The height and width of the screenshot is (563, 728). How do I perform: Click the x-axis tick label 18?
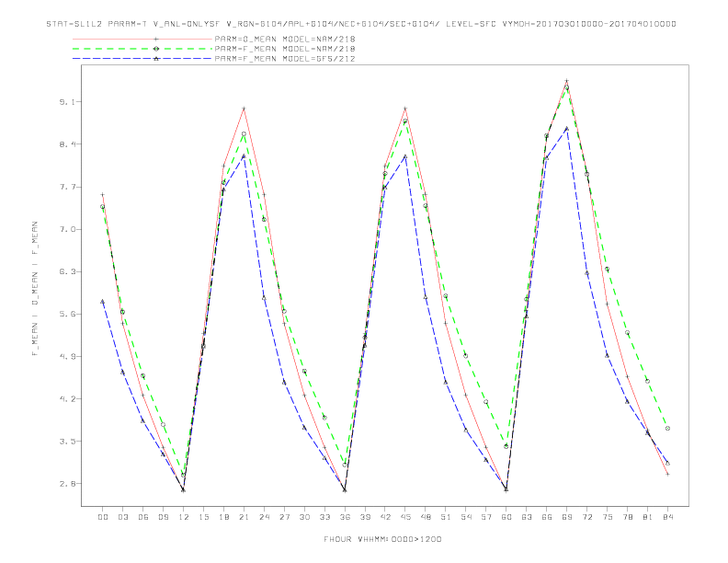tap(223, 517)
